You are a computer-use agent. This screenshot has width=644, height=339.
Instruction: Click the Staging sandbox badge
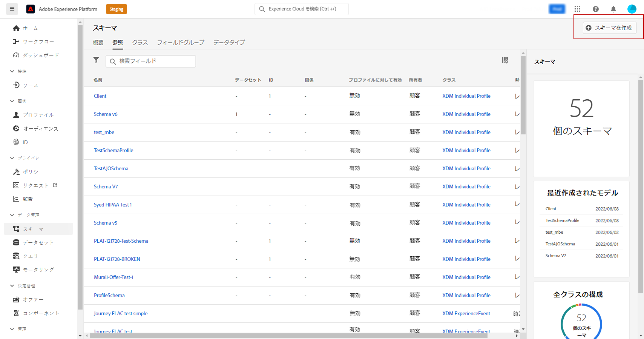click(x=117, y=9)
